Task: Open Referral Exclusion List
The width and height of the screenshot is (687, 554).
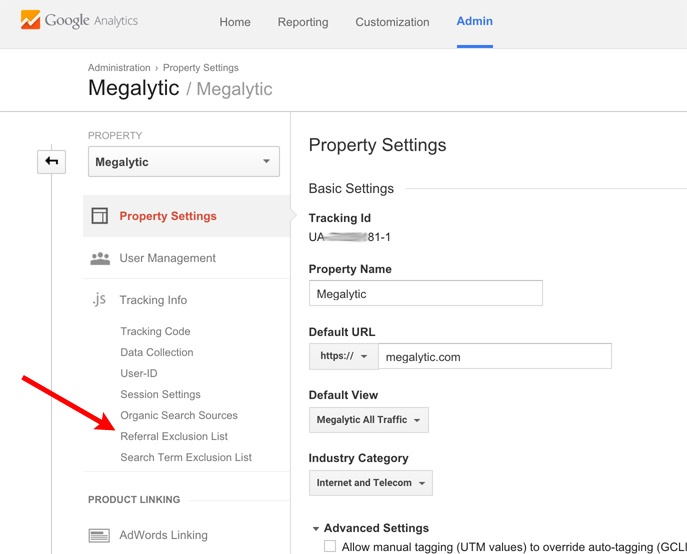Action: pos(174,436)
